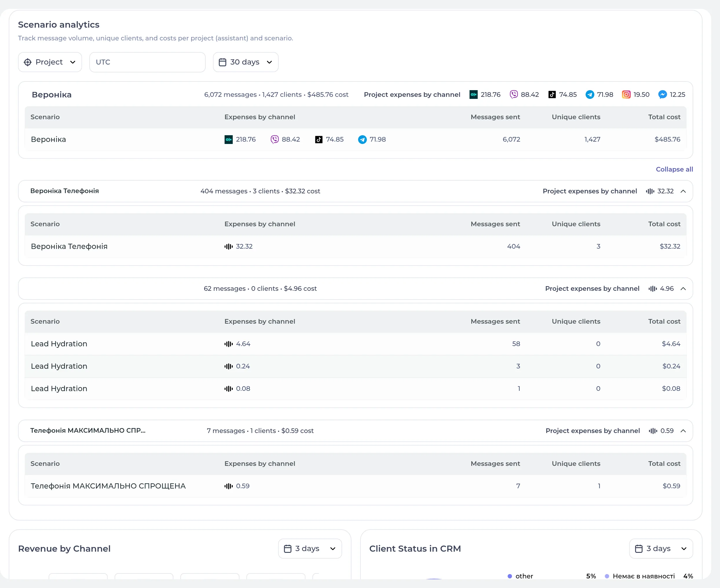
Task: Open the Project filter dropdown
Action: click(50, 62)
